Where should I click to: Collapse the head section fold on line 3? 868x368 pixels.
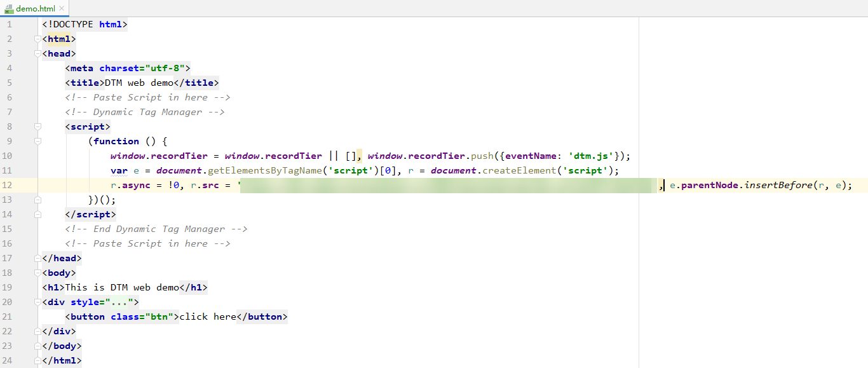pyautogui.click(x=37, y=53)
